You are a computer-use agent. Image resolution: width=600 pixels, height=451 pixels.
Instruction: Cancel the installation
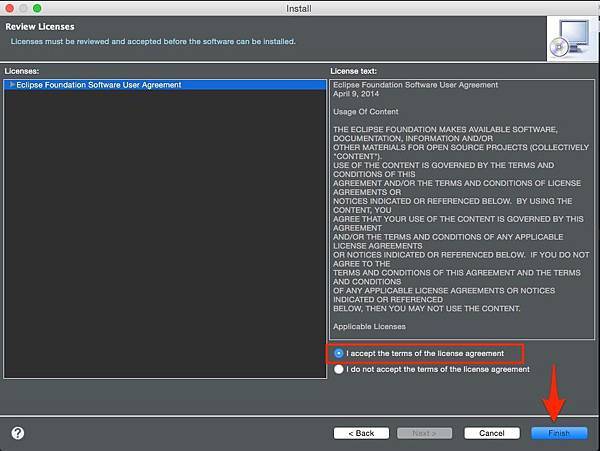click(492, 433)
